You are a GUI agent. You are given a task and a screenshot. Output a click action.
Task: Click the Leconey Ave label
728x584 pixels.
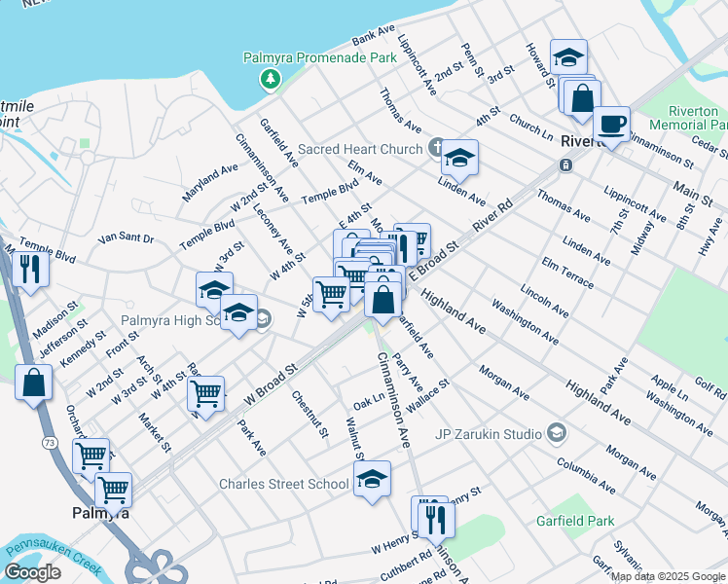[273, 229]
